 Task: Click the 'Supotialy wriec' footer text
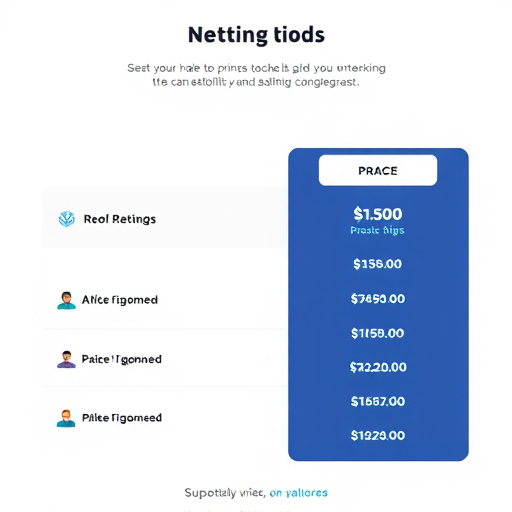coord(225,493)
